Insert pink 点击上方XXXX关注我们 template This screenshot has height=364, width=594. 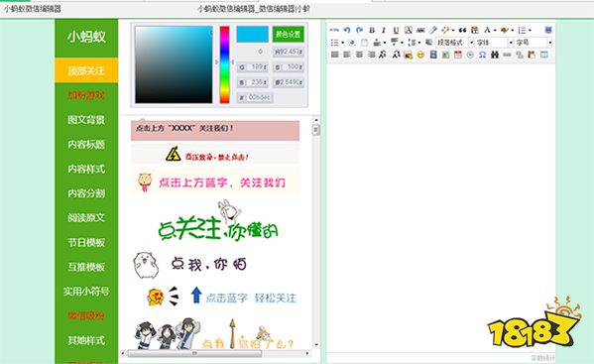[x=215, y=130]
